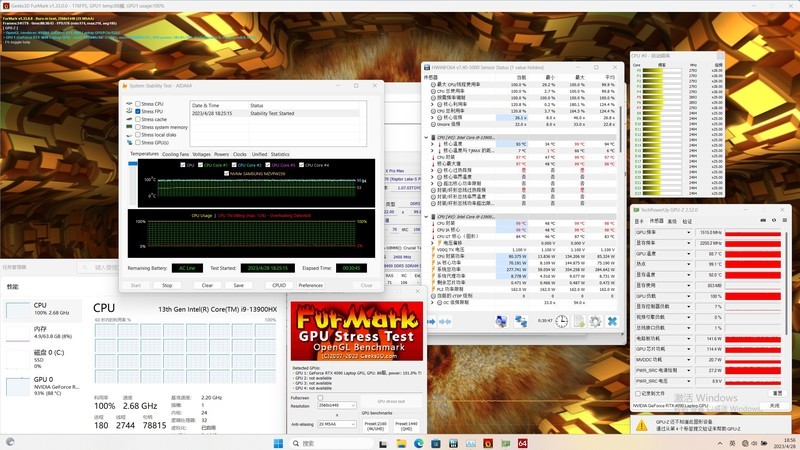This screenshot has width=800, height=450.
Task: Click Windows Start button on taskbar
Action: click(278, 443)
